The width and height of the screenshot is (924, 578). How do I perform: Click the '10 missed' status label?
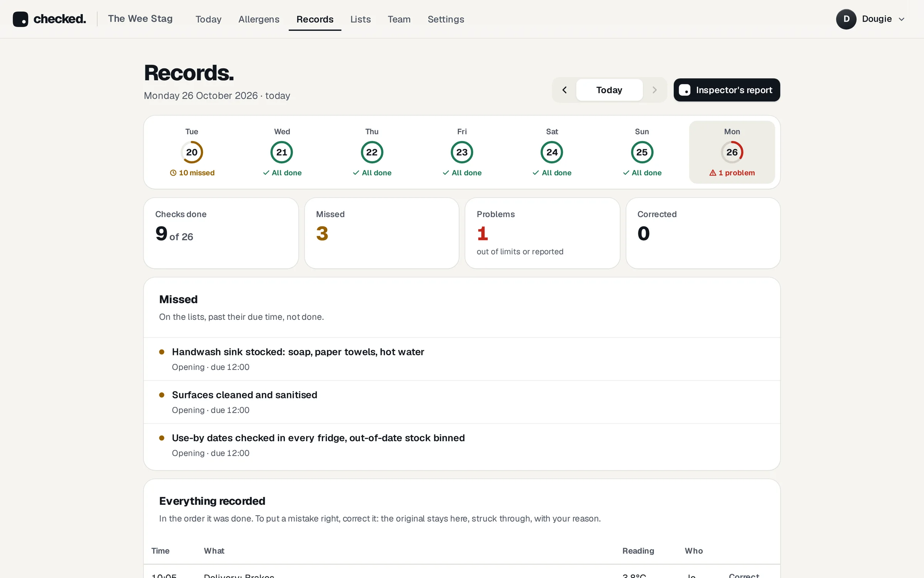[x=192, y=173]
